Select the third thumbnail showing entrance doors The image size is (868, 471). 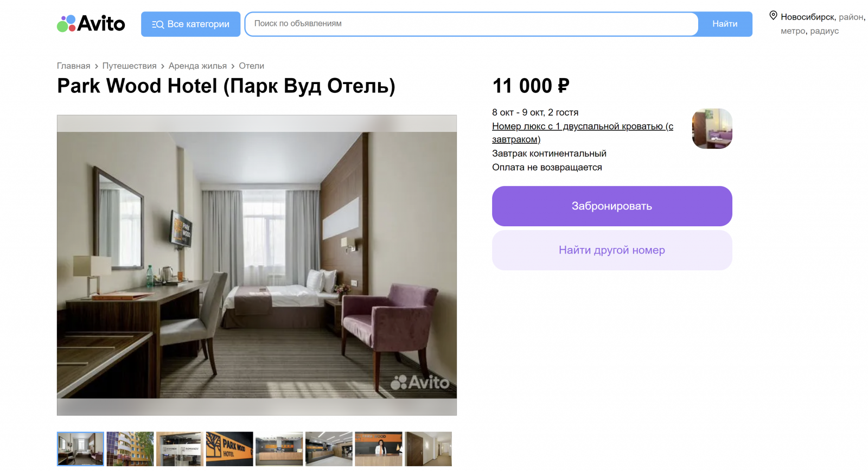(180, 449)
